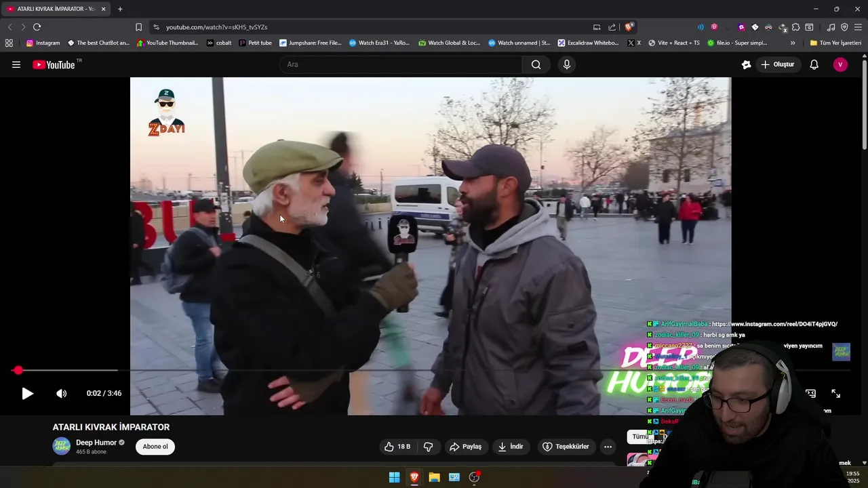Click the youtube.com address bar URL
The height and width of the screenshot is (488, 868).
[x=217, y=27]
